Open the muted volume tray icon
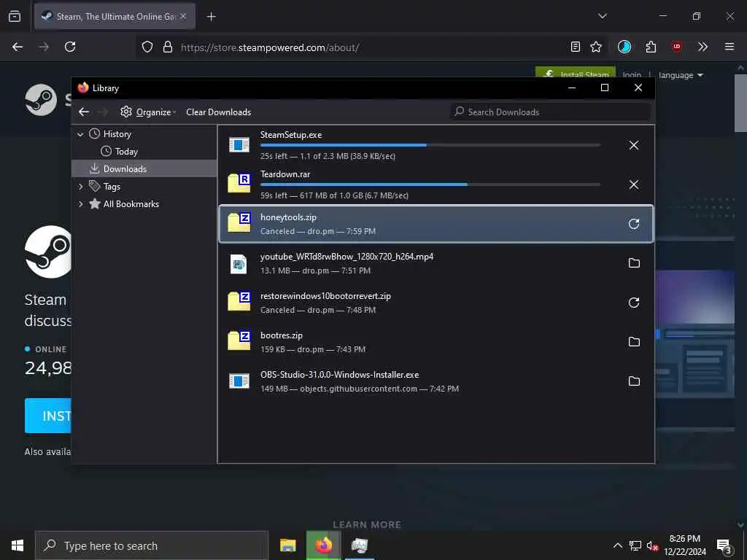 [x=652, y=546]
